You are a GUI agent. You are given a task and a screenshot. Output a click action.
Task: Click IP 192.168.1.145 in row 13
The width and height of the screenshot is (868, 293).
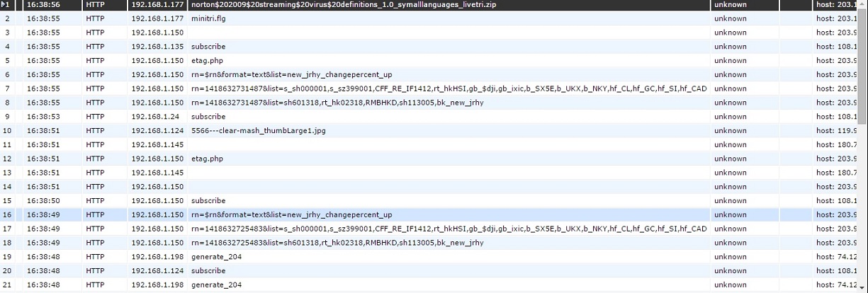pos(157,173)
